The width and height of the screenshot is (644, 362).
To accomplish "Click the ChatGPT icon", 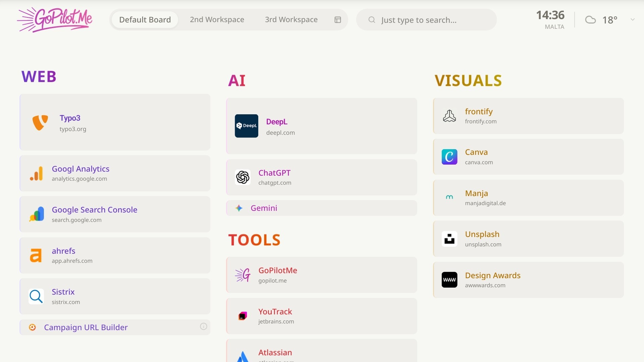I will (x=242, y=177).
